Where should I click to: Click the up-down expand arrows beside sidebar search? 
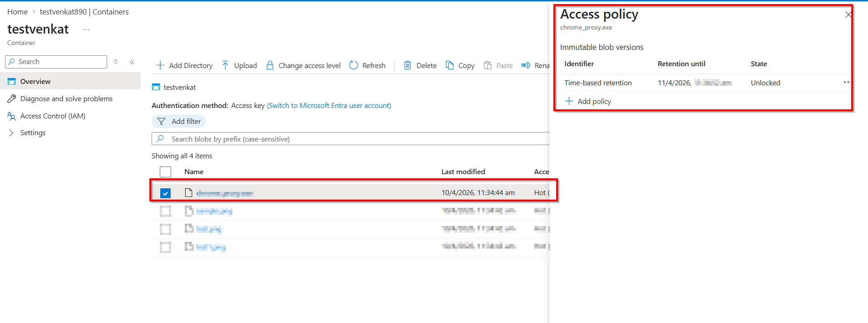coord(116,62)
